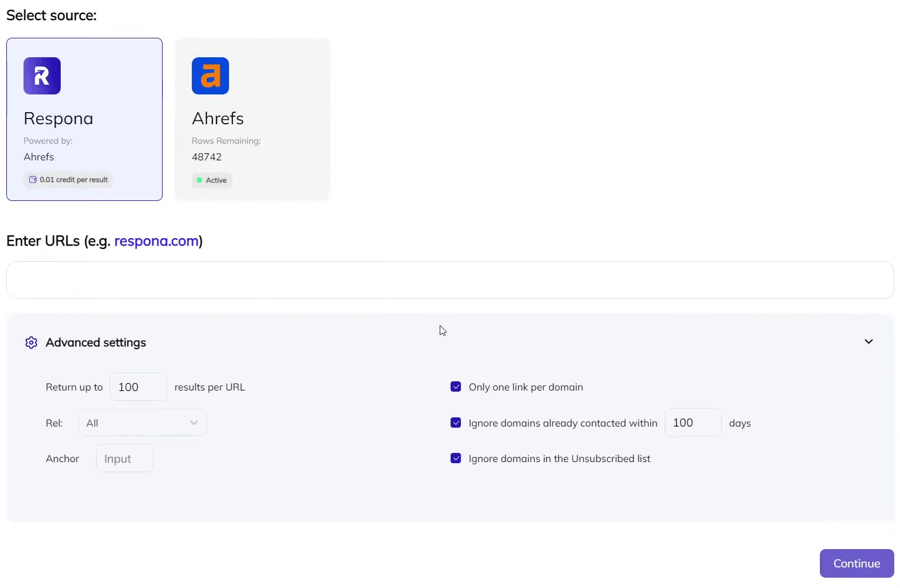Toggle Ignore domains already contacted checkbox

pos(456,423)
